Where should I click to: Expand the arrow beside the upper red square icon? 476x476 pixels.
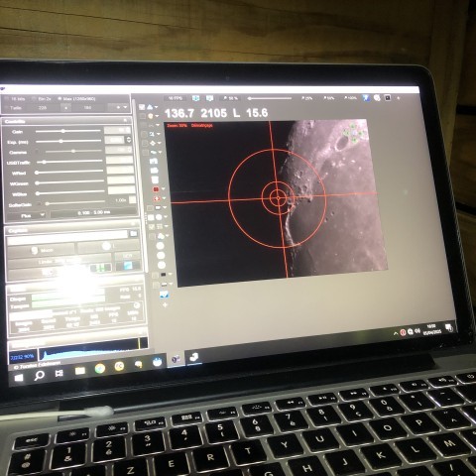pos(163,189)
